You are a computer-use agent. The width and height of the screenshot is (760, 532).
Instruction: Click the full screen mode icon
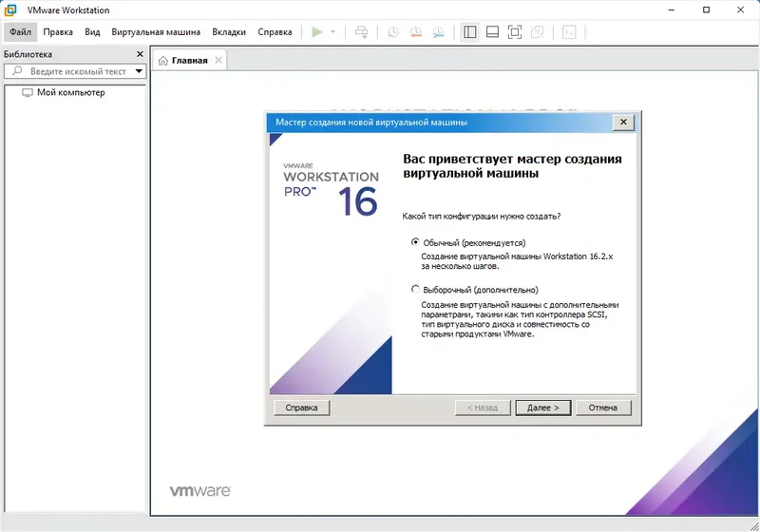515,32
